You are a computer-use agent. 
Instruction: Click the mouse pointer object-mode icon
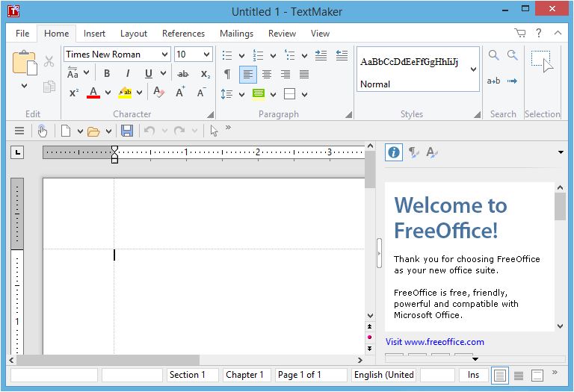[x=215, y=131]
